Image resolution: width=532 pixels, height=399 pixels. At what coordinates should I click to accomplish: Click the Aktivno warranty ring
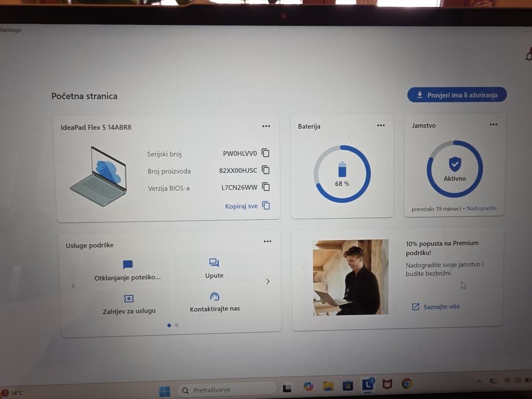point(454,169)
